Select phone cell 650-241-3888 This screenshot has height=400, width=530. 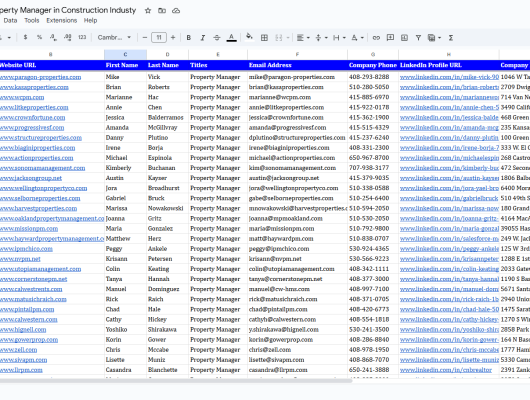pyautogui.click(x=373, y=370)
